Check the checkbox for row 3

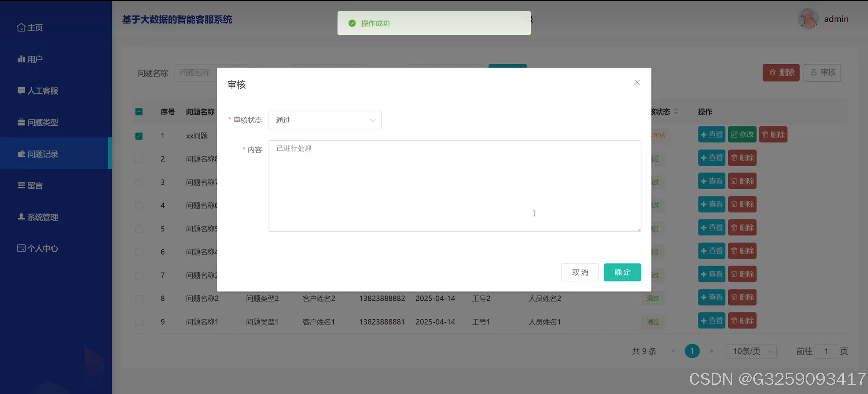pos(139,183)
